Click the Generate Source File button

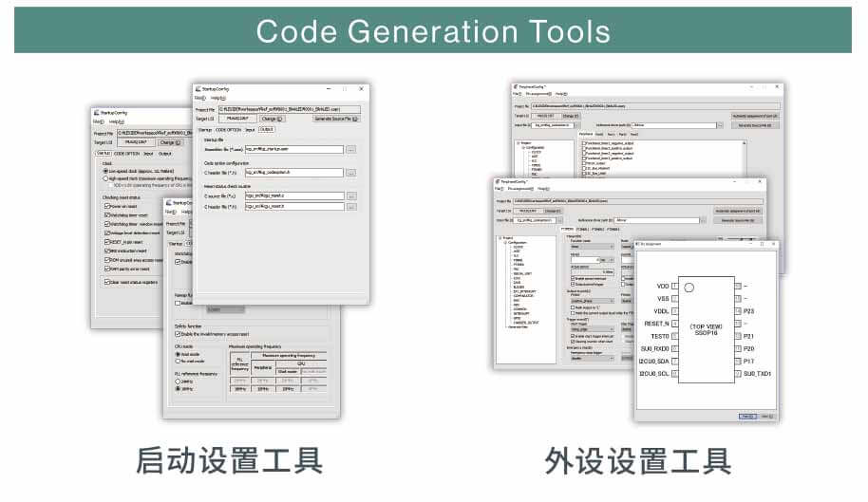point(336,119)
